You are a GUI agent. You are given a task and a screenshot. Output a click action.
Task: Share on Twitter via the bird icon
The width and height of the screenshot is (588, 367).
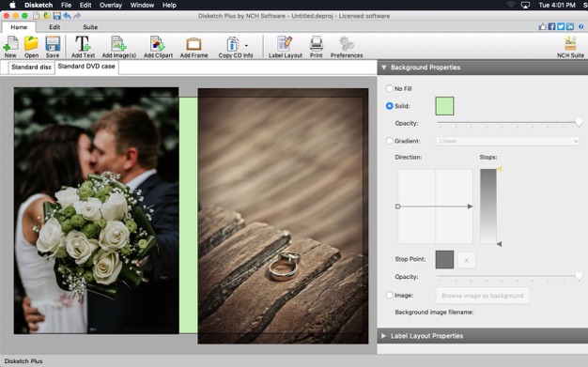561,26
